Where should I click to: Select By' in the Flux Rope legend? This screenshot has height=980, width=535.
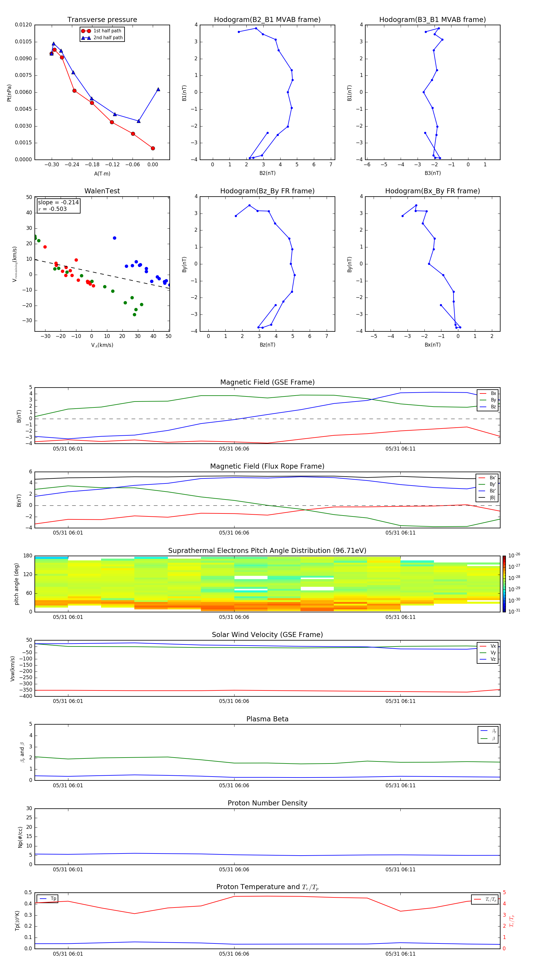[x=487, y=484]
